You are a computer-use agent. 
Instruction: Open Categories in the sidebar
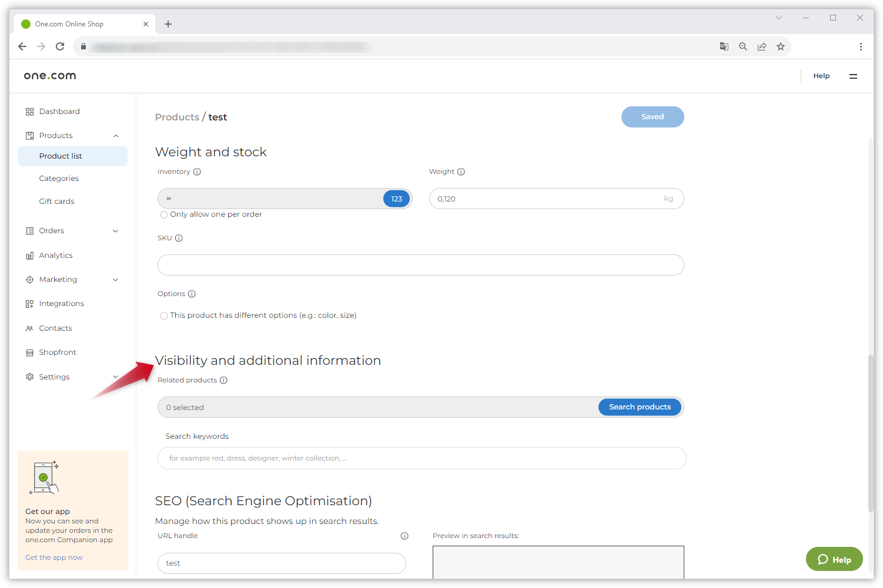point(59,179)
